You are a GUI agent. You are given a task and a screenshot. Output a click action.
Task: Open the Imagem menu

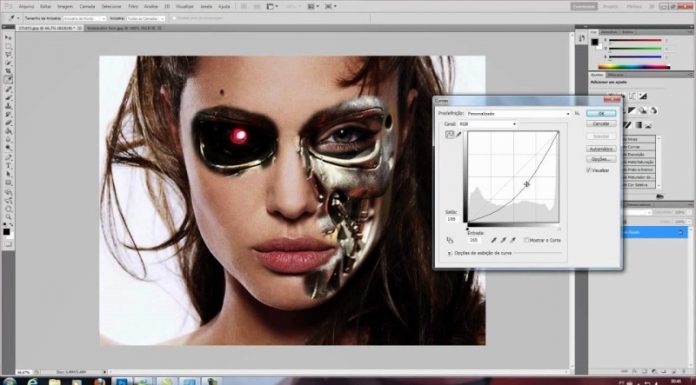65,6
